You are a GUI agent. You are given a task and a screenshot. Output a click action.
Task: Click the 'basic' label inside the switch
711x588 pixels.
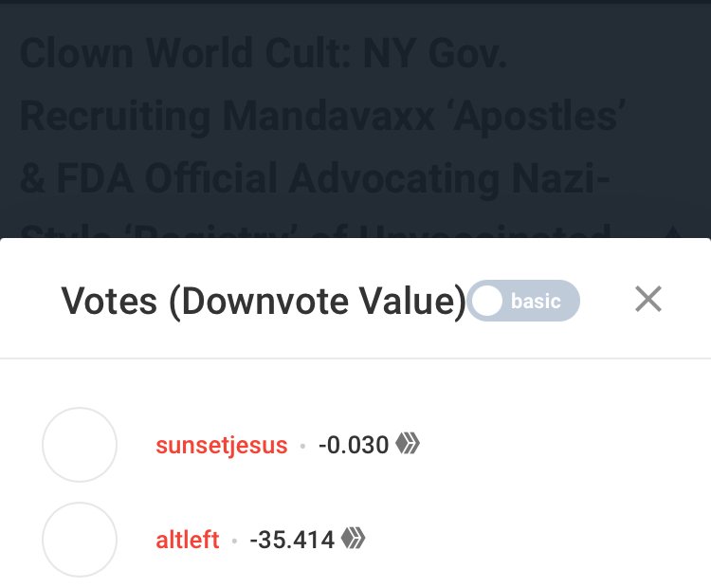coord(536,302)
